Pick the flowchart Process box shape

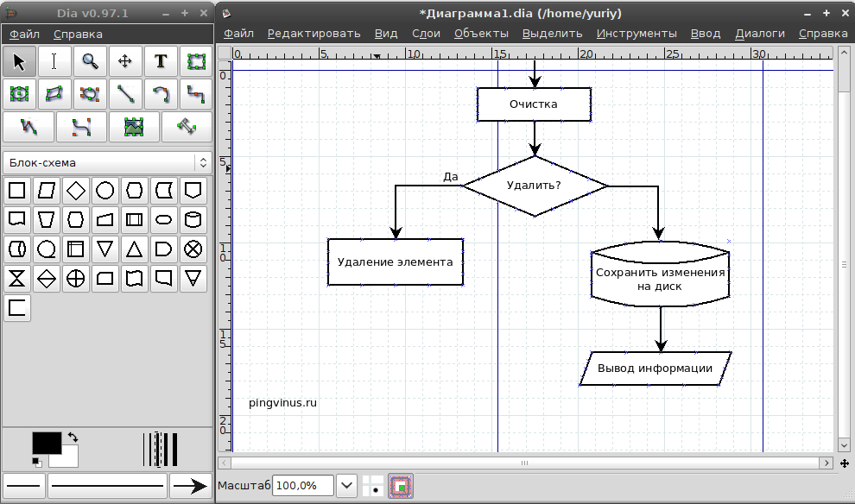click(x=17, y=191)
